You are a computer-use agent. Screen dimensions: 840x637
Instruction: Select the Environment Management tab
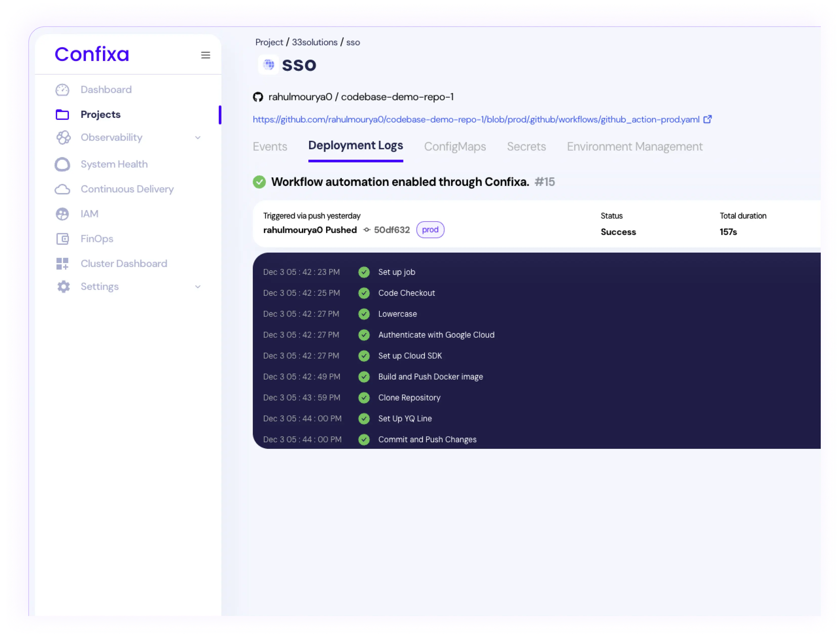tap(635, 146)
